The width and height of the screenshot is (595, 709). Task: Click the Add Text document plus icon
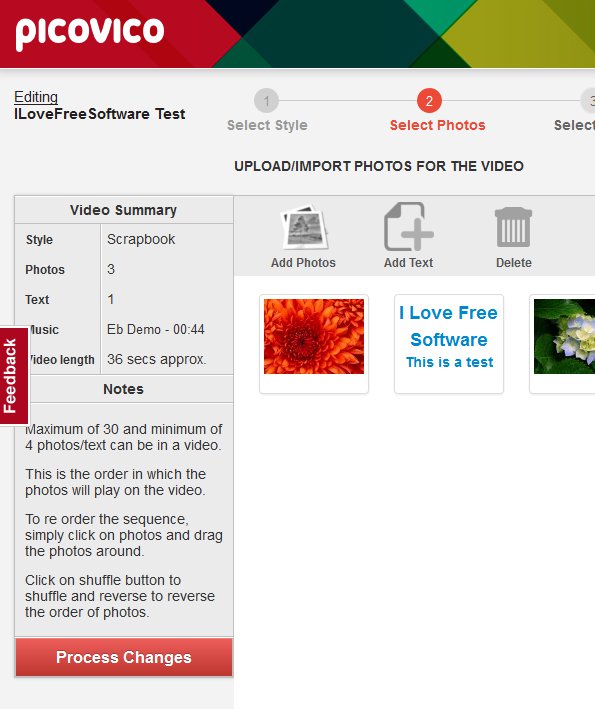[x=408, y=227]
